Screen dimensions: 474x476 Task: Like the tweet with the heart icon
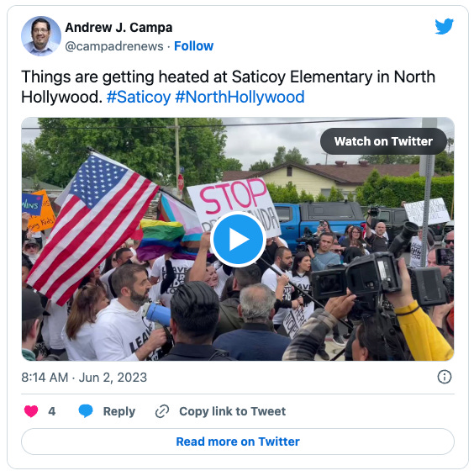coord(31,411)
